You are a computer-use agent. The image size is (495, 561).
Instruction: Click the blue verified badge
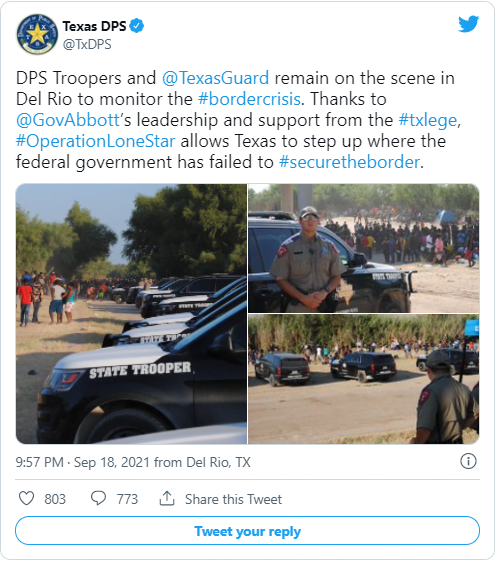click(x=137, y=26)
